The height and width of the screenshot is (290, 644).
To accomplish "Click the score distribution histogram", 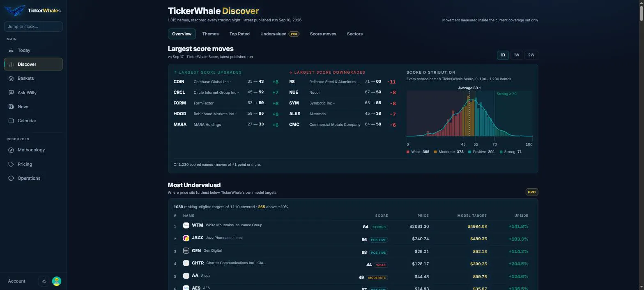I will (x=469, y=114).
